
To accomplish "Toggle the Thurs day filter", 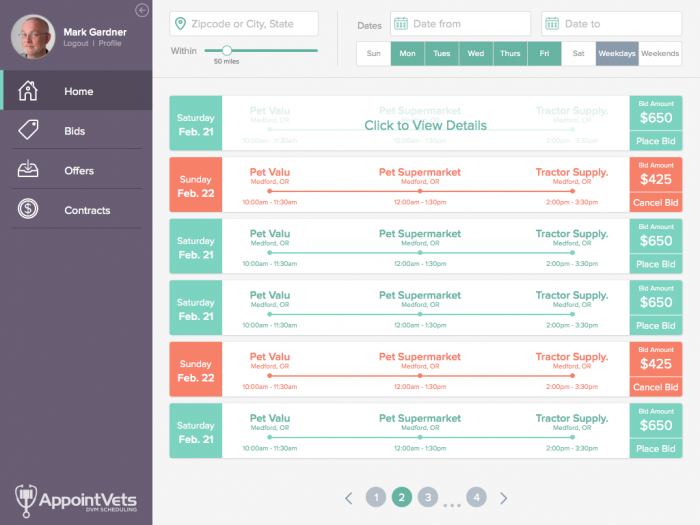I will (x=510, y=54).
